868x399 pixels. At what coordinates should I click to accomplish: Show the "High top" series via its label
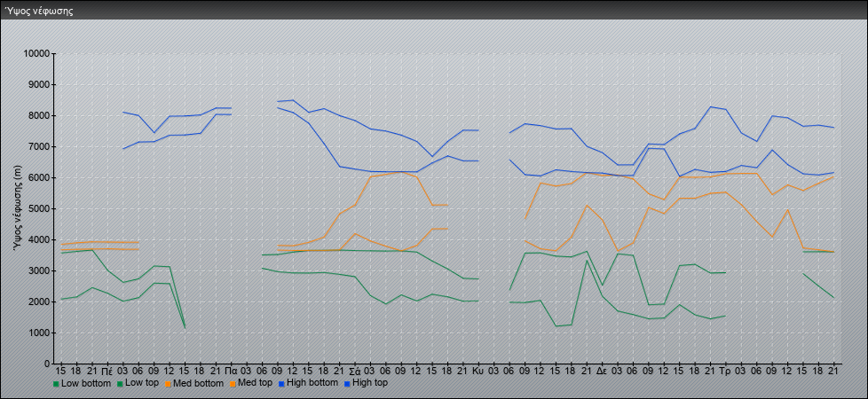pyautogui.click(x=370, y=384)
